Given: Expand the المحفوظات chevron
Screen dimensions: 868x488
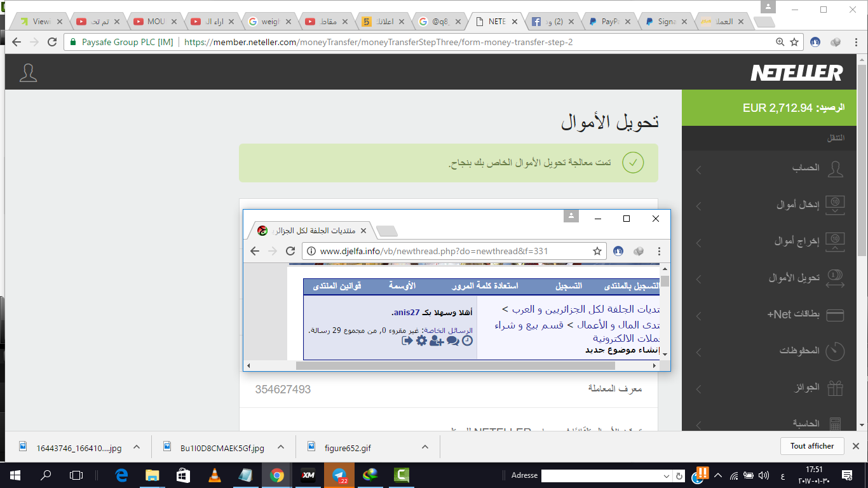Looking at the screenshot, I should 699,352.
